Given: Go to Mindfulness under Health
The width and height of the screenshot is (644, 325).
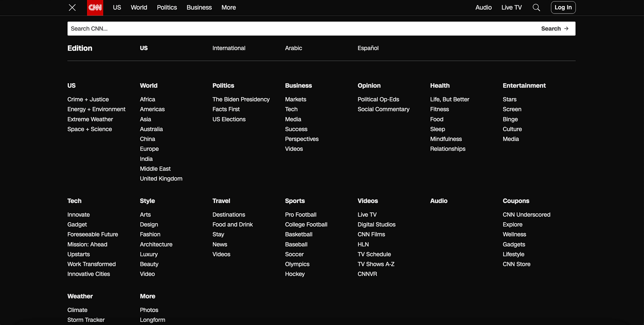Looking at the screenshot, I should click(x=446, y=139).
